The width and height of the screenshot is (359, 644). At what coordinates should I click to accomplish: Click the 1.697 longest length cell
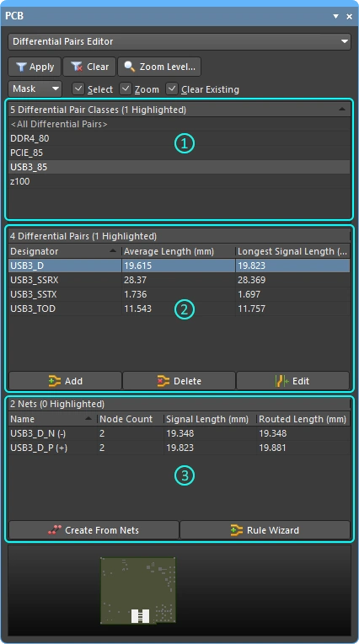coord(293,294)
